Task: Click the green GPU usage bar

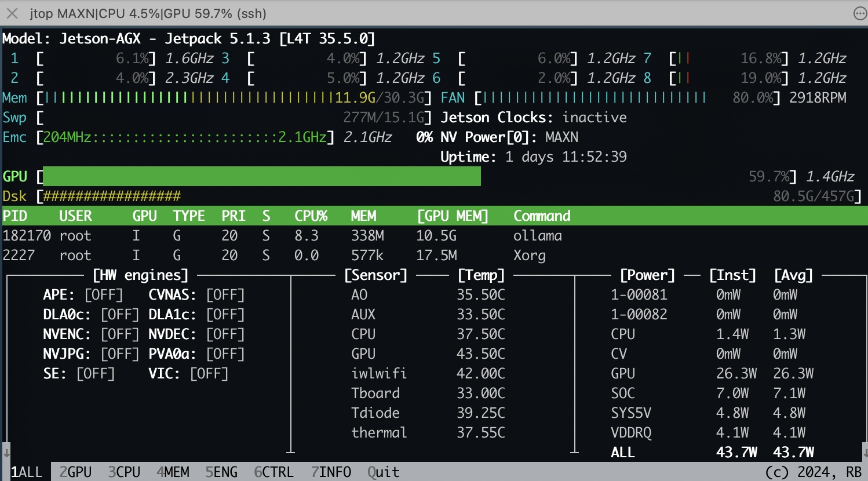Action: click(x=262, y=176)
